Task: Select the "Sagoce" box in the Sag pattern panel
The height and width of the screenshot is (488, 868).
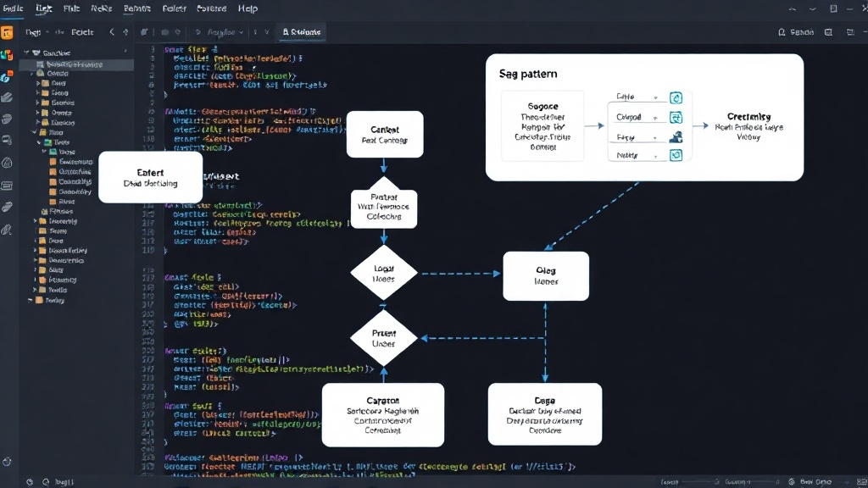Action: point(542,126)
